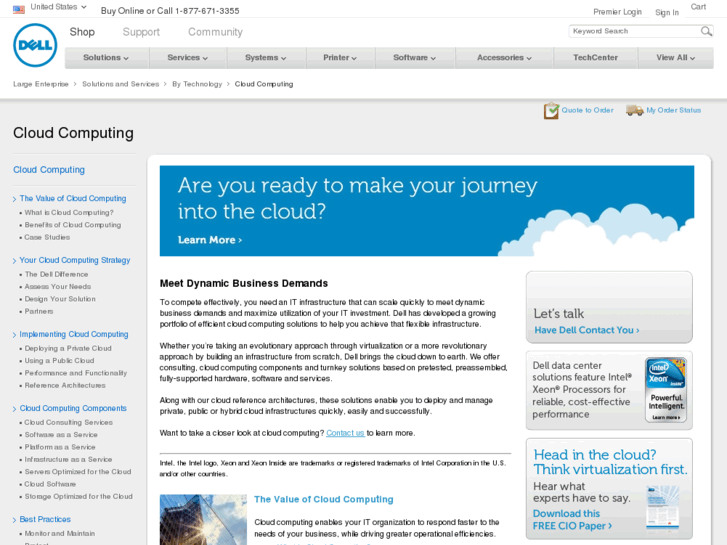Open Cloud Software sidebar link
The height and width of the screenshot is (545, 727).
pos(50,484)
